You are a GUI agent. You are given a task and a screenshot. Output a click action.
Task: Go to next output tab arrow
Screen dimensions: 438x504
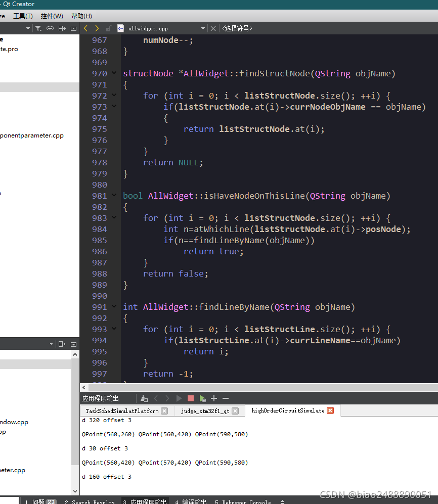(x=167, y=398)
